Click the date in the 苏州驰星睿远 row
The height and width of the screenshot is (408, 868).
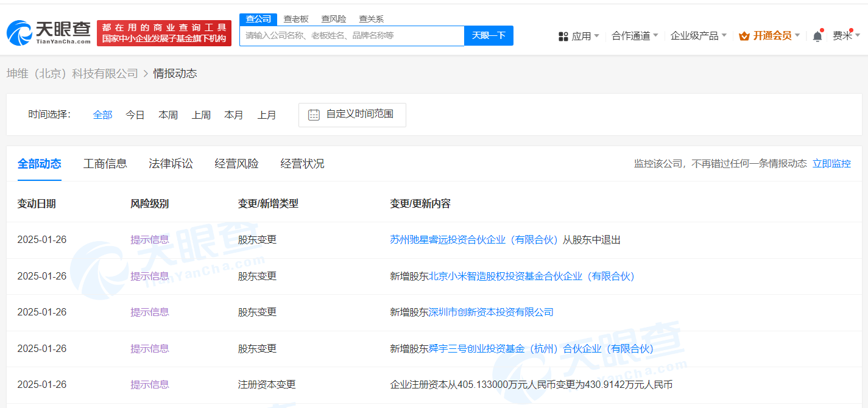42,240
